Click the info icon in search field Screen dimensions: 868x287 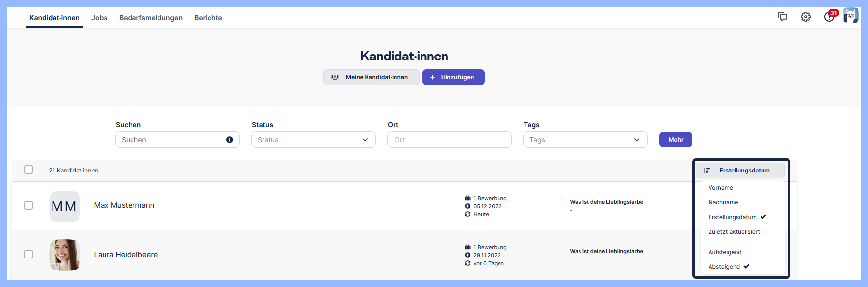229,140
